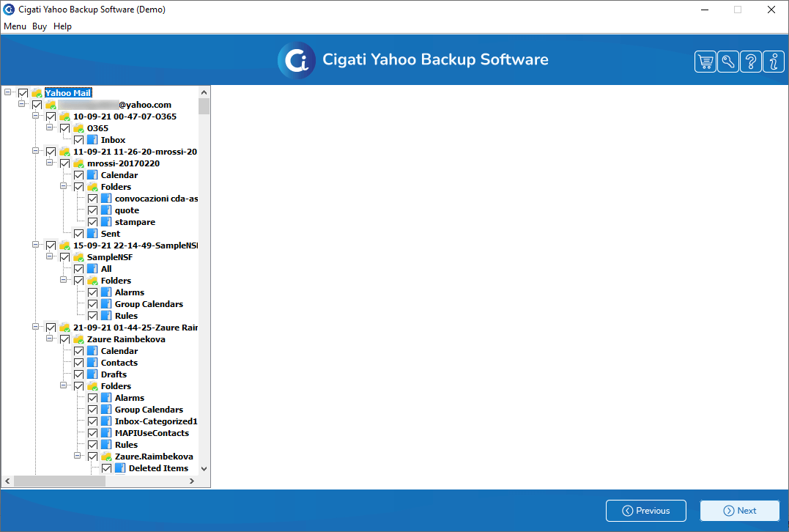Click folder icon of 10-09-21 00-47-07-O365
Viewport: 789px width, 532px height.
[x=64, y=117]
